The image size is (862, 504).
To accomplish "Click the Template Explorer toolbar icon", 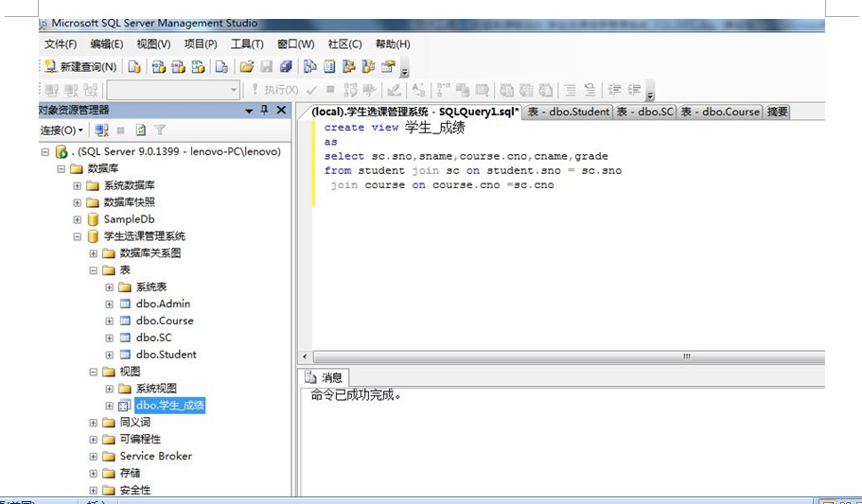I will pos(368,67).
